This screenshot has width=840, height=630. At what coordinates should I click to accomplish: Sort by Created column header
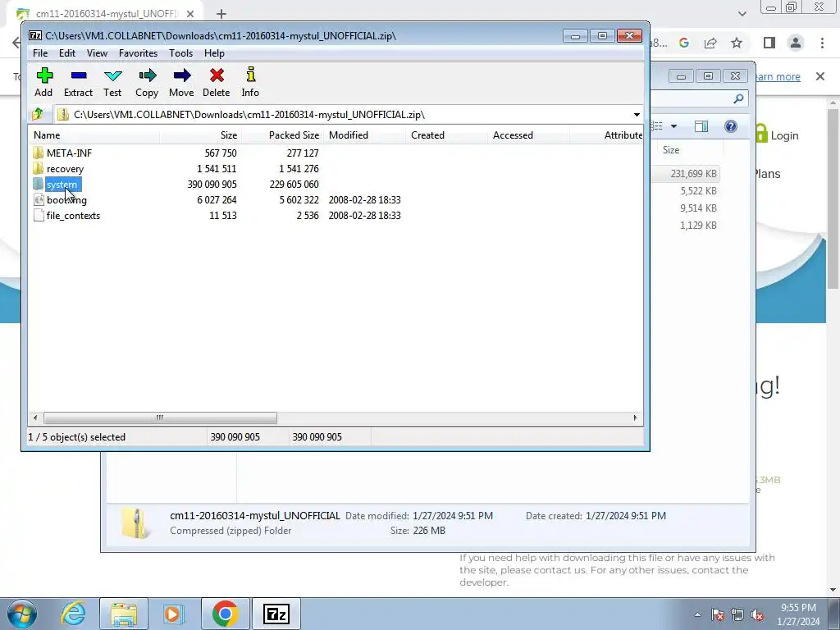(446, 135)
